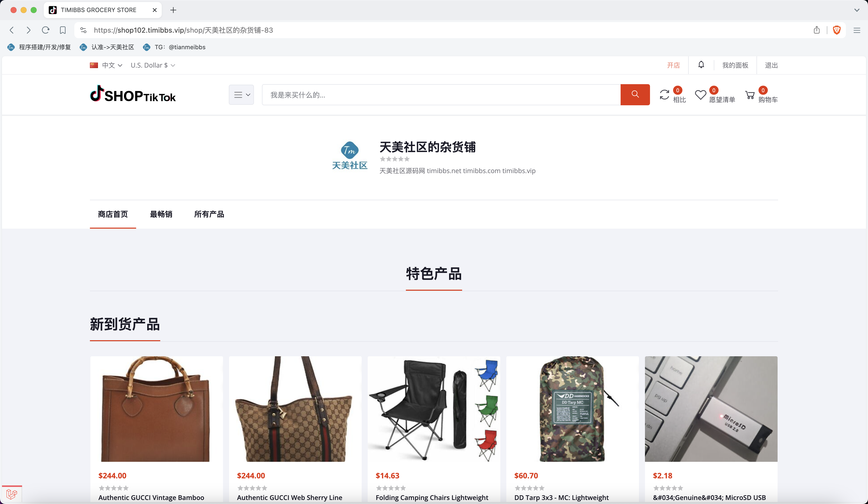Open the categories hamburger dropdown
The height and width of the screenshot is (504, 868).
[241, 95]
